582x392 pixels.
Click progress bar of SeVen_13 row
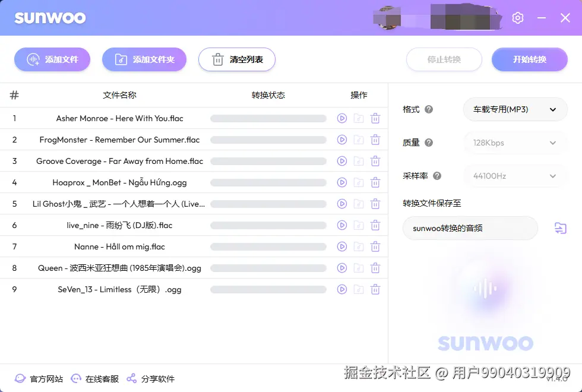pos(268,290)
